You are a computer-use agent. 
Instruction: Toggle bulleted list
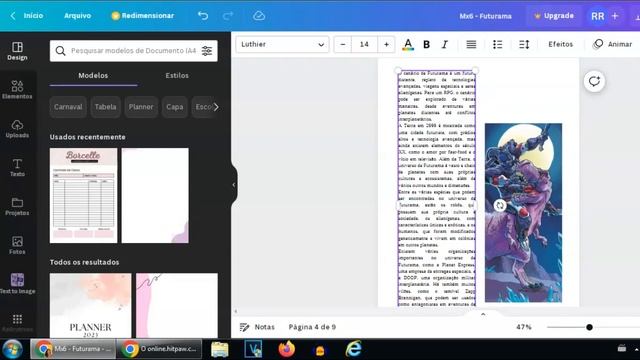pos(498,44)
